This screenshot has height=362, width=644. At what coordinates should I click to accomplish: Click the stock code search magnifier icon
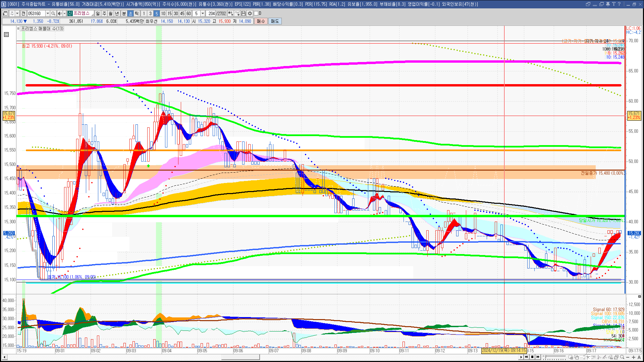coord(53,13)
